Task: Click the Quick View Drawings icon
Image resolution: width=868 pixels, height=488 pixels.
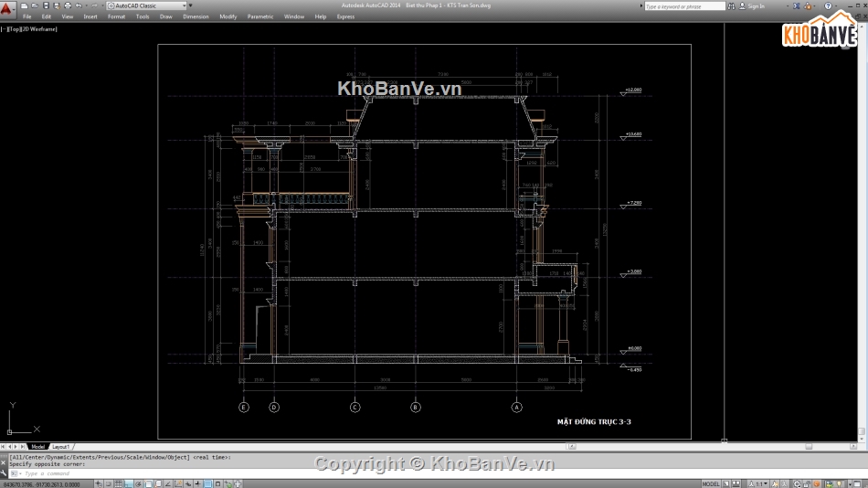Action: coord(736,484)
